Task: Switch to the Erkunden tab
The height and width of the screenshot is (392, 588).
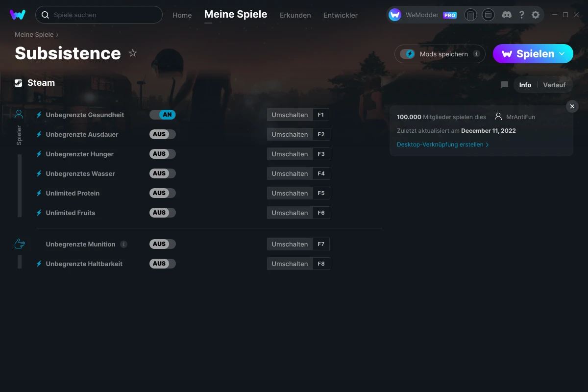Action: 295,15
